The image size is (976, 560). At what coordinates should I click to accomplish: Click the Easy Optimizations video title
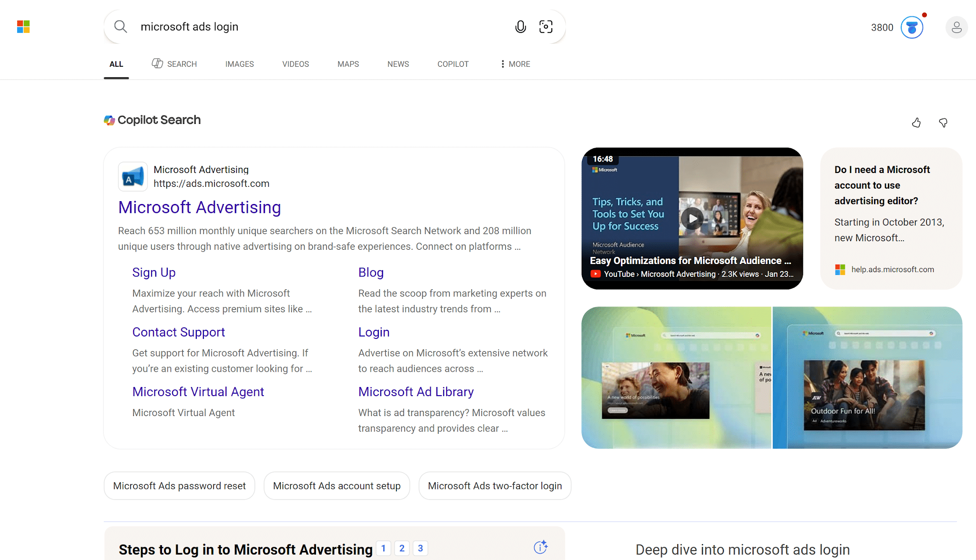[691, 261]
